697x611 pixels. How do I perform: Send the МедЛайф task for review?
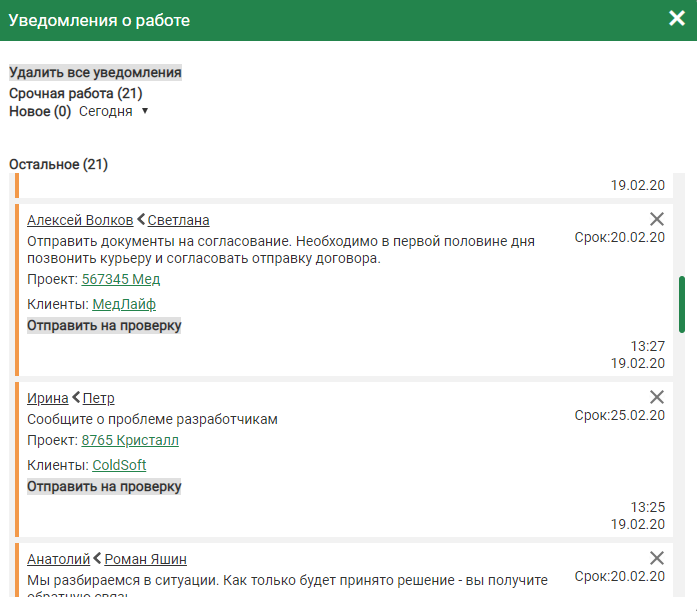(104, 326)
